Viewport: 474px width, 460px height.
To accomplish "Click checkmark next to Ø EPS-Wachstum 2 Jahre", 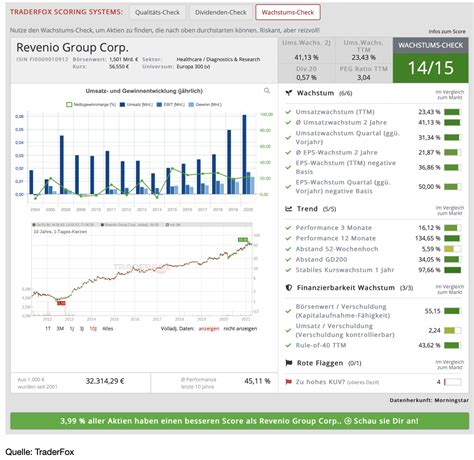I will pos(288,152).
